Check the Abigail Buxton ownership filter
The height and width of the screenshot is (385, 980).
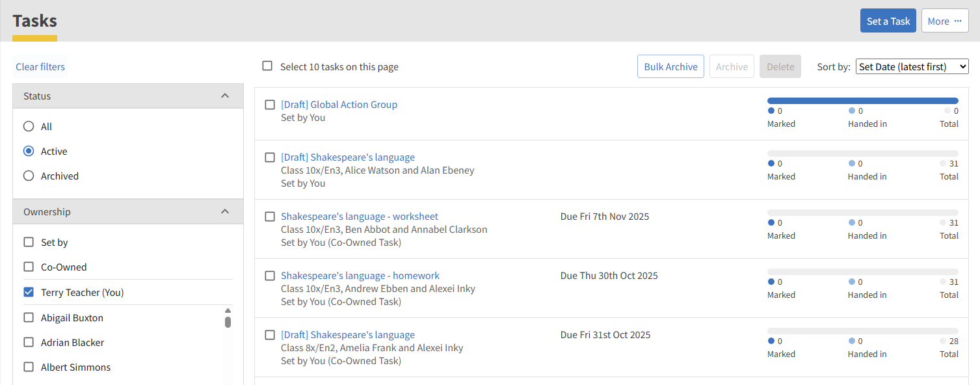29,317
